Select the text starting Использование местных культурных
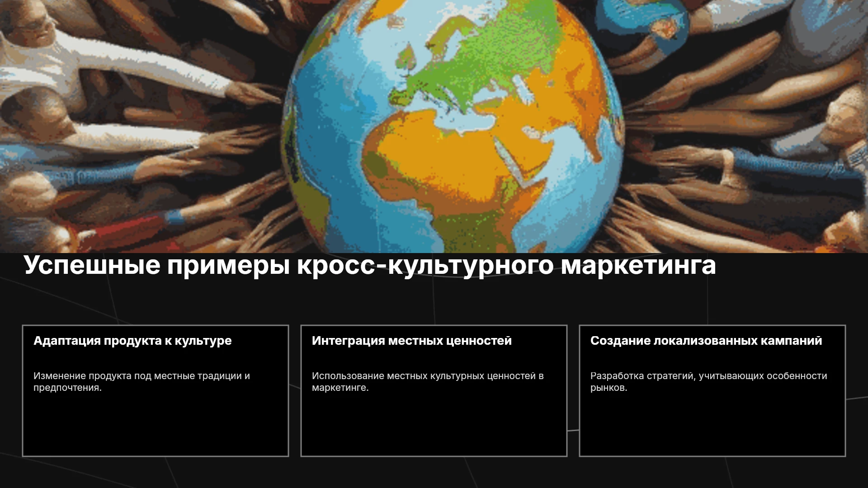This screenshot has height=488, width=868. [428, 382]
